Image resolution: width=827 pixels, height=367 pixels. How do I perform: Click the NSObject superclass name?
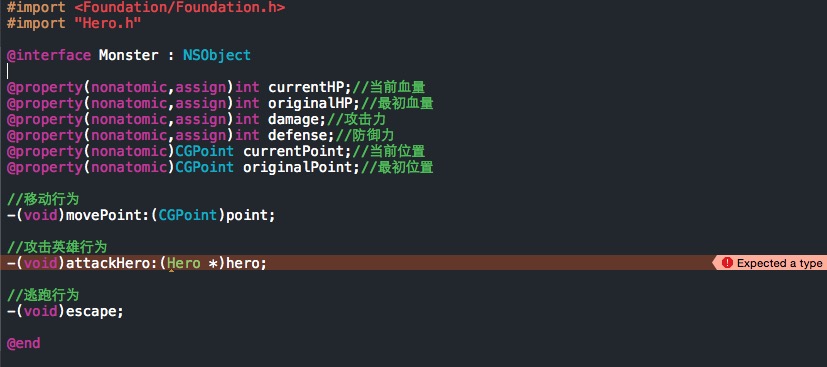tap(217, 55)
